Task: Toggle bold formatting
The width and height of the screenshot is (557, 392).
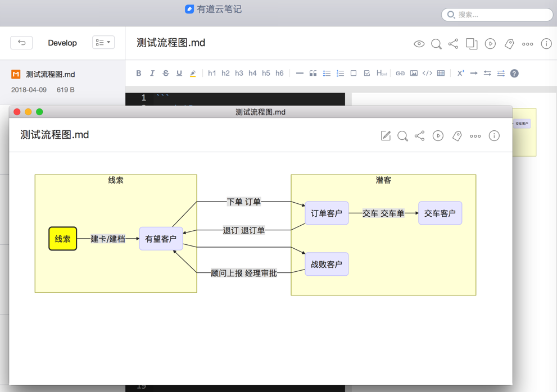Action: click(x=138, y=73)
